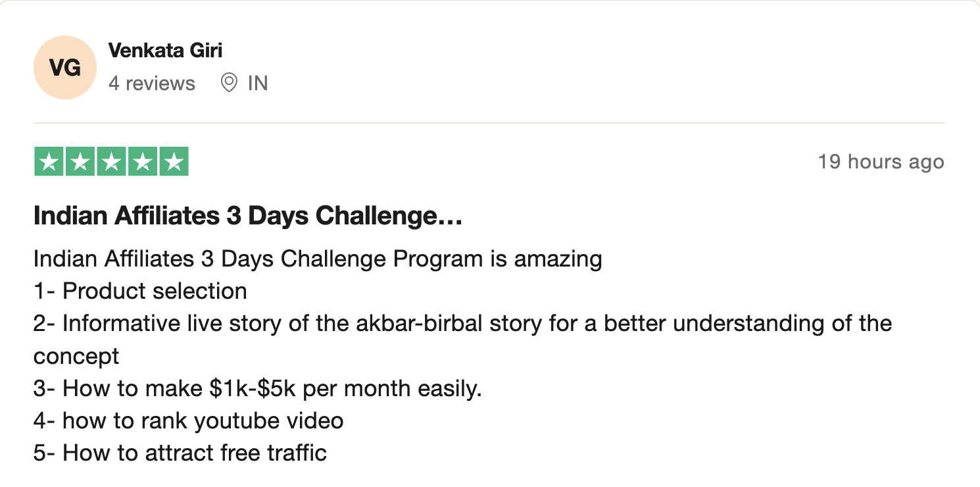
Task: Click the second green rating star
Action: [80, 162]
